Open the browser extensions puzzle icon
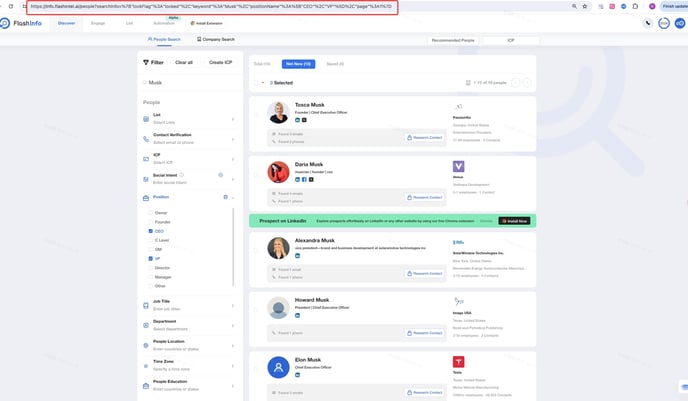Screen dimensions: 688x401 [635, 6]
